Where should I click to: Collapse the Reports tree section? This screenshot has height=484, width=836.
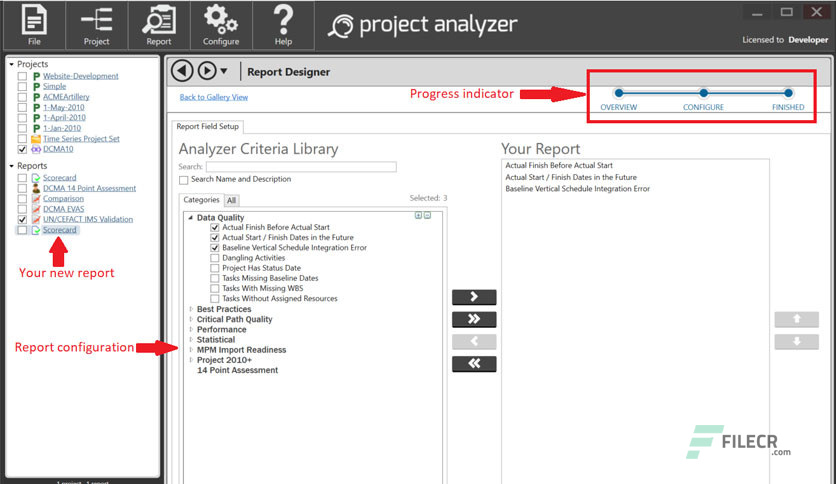pyautogui.click(x=11, y=166)
